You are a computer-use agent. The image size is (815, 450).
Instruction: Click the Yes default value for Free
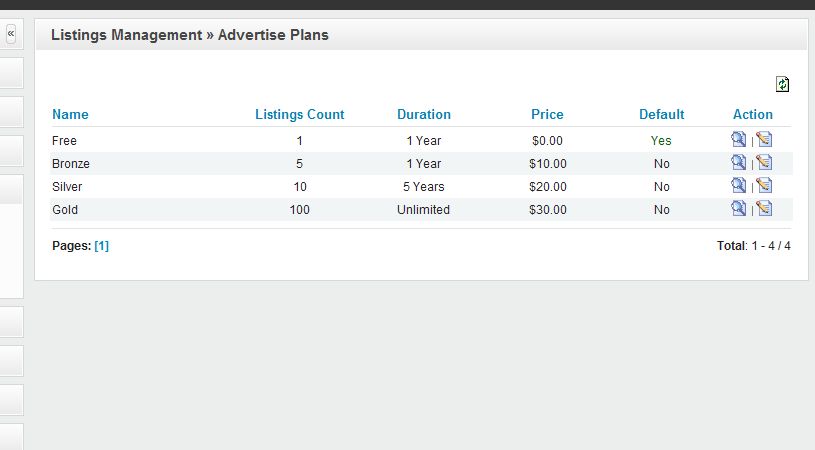click(x=661, y=141)
